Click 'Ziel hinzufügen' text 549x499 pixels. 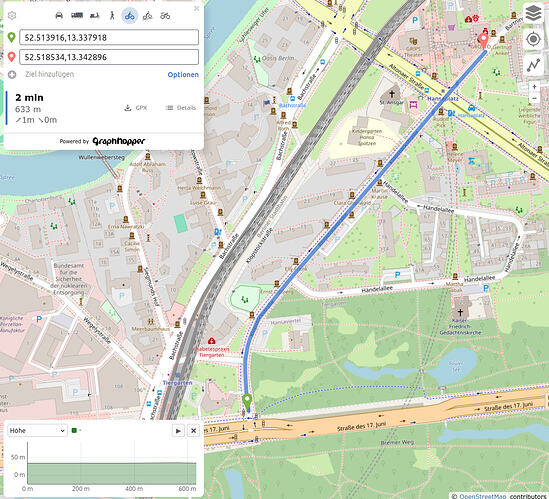(49, 74)
